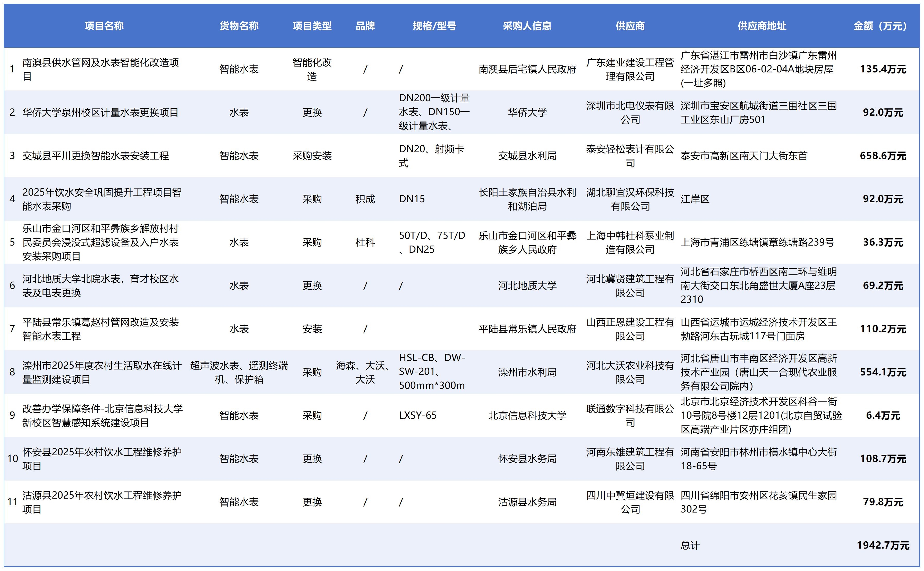Click the model cell LXSY-65
924x571 pixels.
click(418, 415)
